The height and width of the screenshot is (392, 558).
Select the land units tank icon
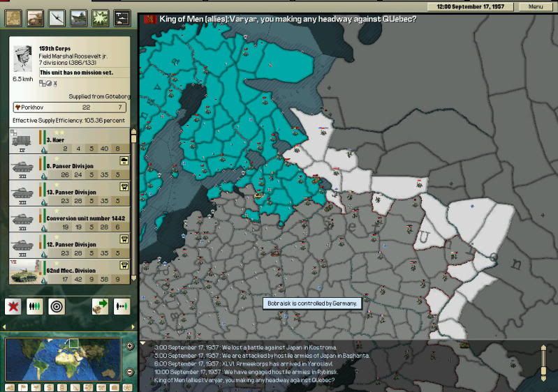pos(35,17)
